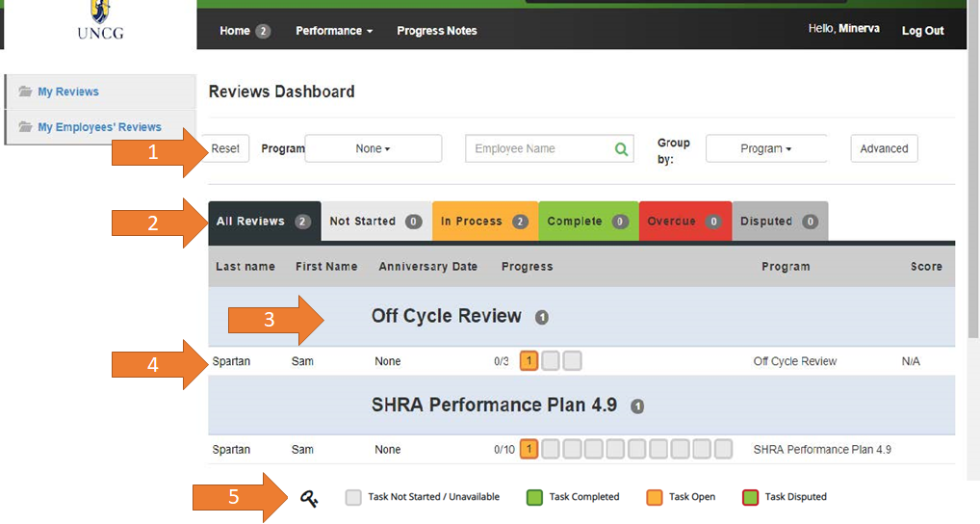The image size is (980, 524).
Task: Click the green search magnifier icon
Action: (x=621, y=149)
